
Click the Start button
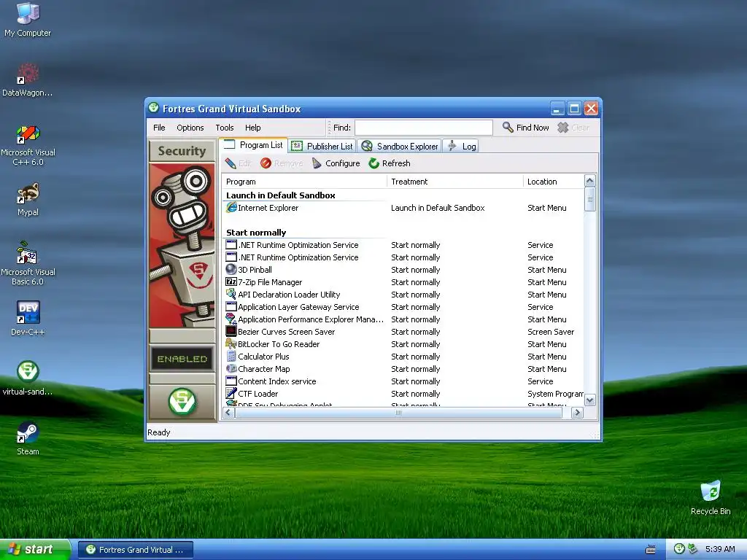click(35, 550)
